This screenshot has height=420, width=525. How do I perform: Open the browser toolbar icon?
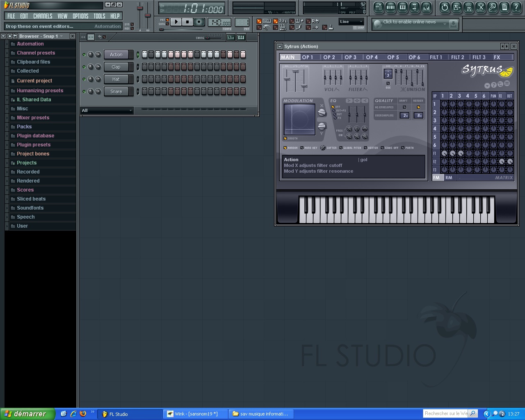pyautogui.click(x=414, y=7)
